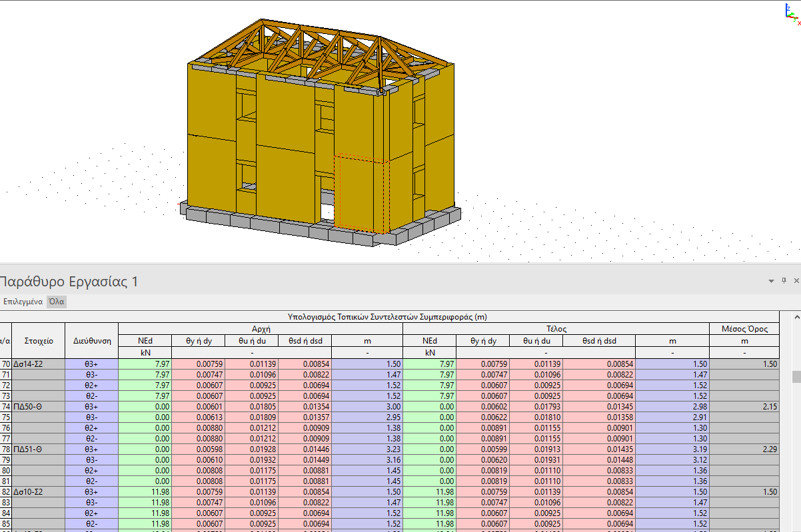801x532 pixels.
Task: Open the panel window position dropdown arrow
Action: 772,281
